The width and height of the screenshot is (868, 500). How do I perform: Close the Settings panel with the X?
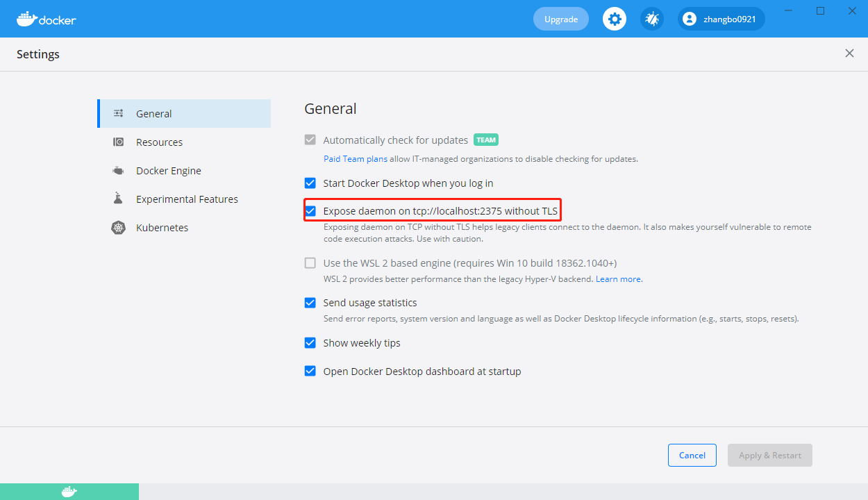point(849,53)
